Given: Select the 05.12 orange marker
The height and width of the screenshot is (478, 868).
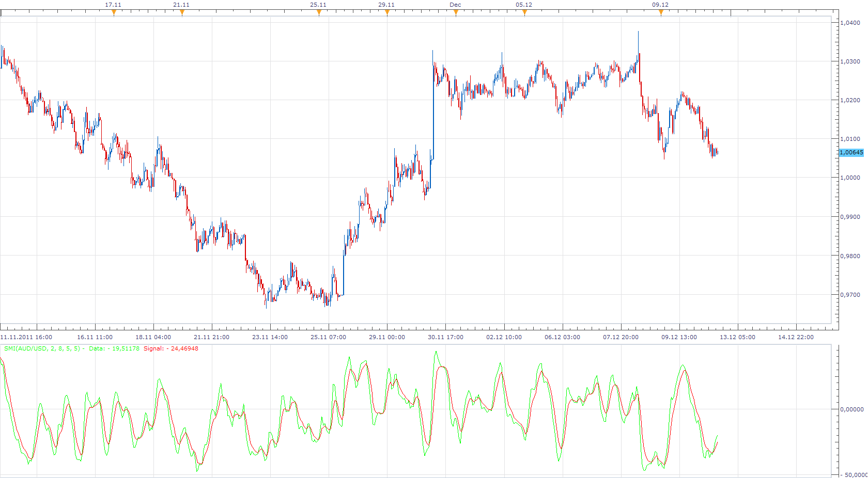Looking at the screenshot, I should click(524, 13).
